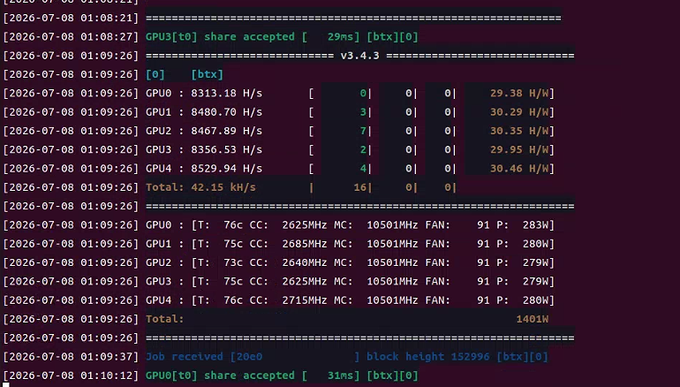Click GPU2 core clock 2640MHz
This screenshot has height=387, width=680.
(304, 262)
